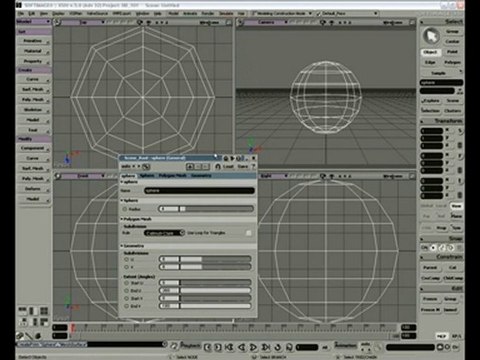This screenshot has height=360, width=480.
Task: Open the Model module dropdown at top left
Action: tap(33, 21)
